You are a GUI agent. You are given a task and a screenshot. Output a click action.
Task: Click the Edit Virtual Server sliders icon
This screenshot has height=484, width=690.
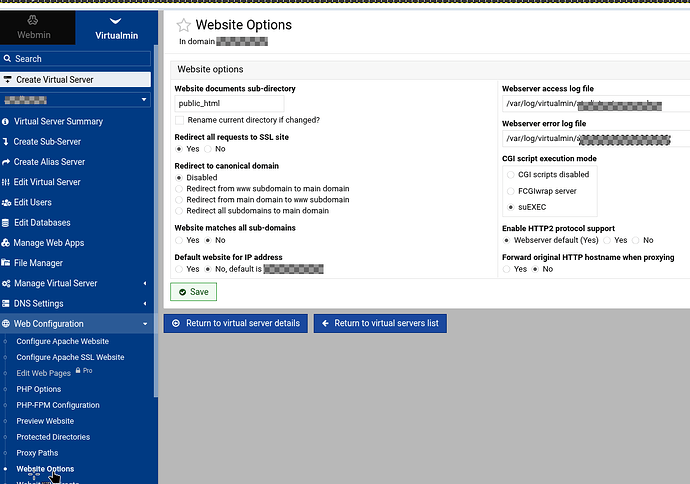click(x=5, y=182)
